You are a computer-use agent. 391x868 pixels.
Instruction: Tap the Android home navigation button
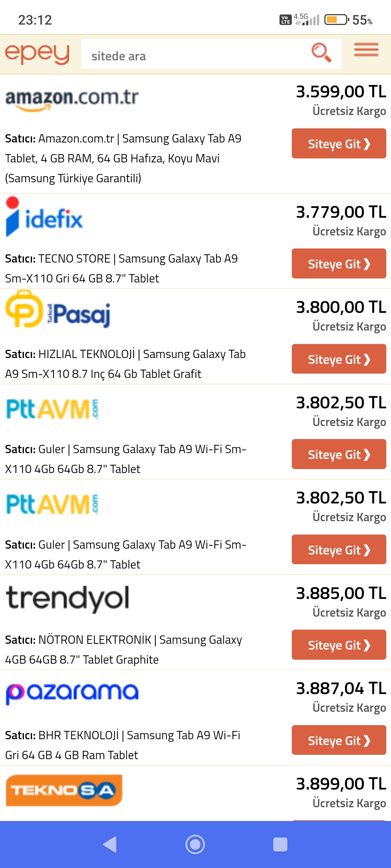pyautogui.click(x=195, y=845)
